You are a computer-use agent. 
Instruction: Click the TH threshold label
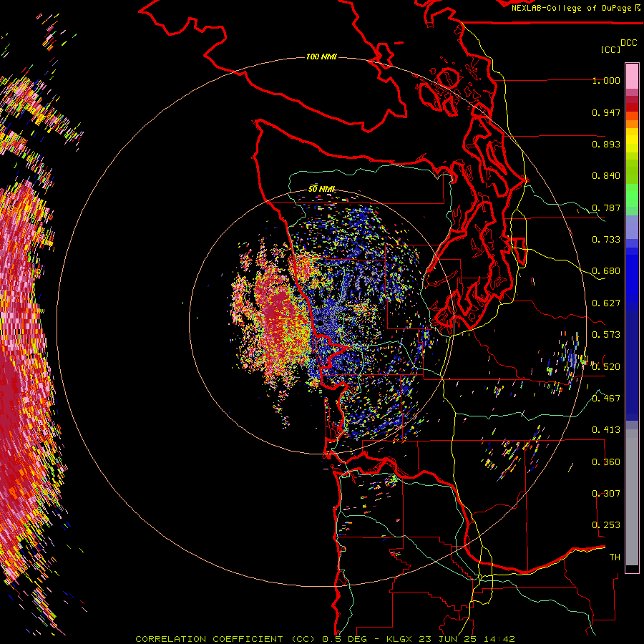coord(615,557)
